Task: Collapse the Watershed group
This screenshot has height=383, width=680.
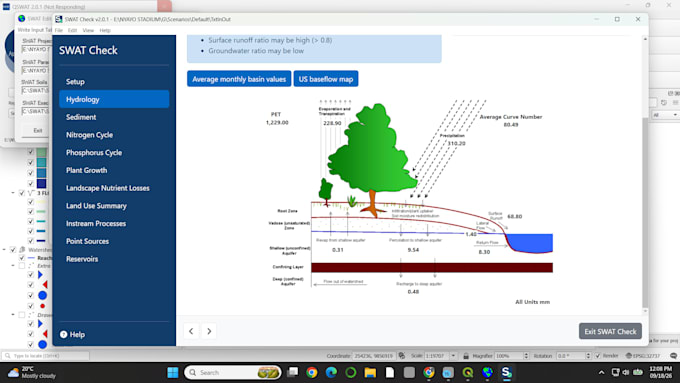Action: (x=4, y=250)
